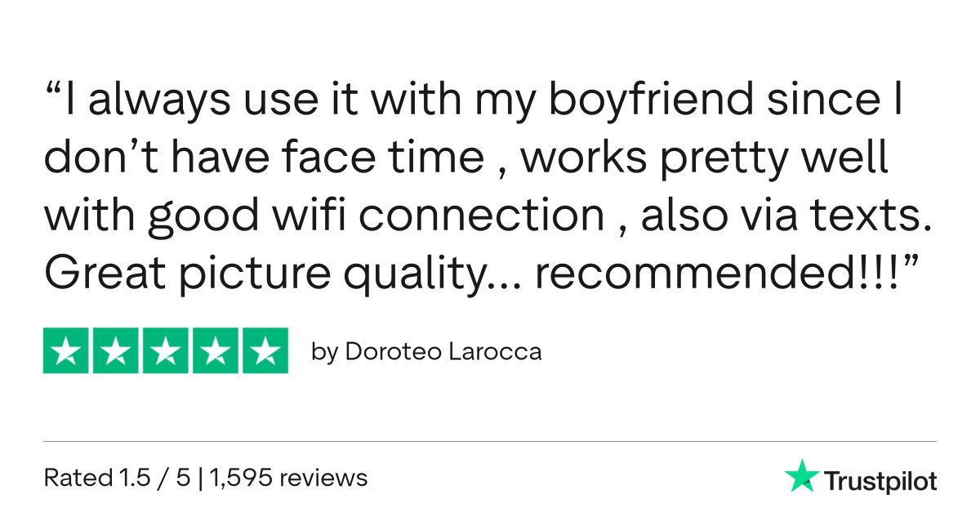
Task: Open the Trustpilot wordmark link
Action: click(x=880, y=481)
